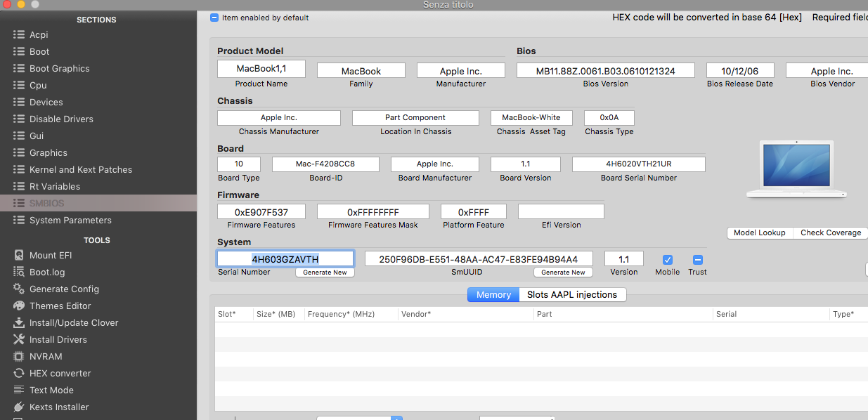This screenshot has height=420, width=868.
Task: Select the Gui section icon
Action: click(19, 136)
